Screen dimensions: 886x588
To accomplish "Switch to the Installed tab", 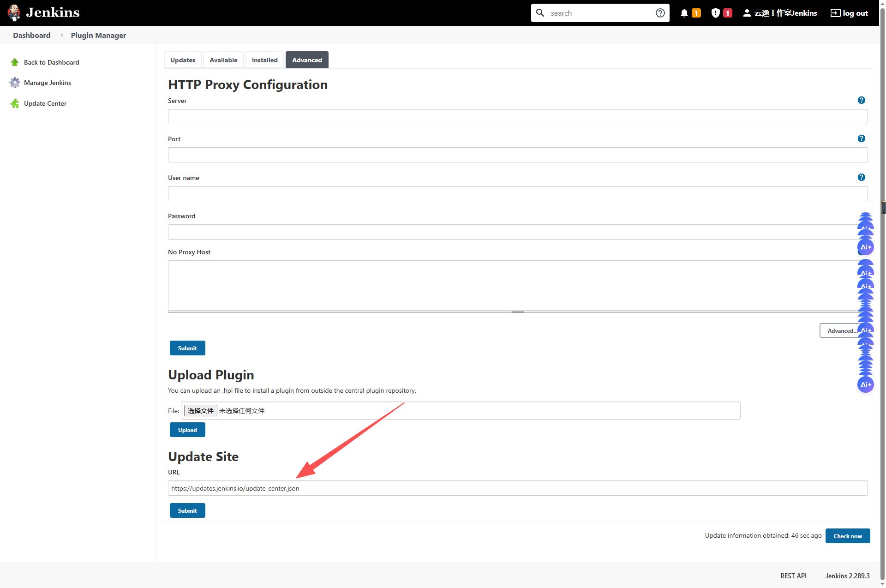I will (x=265, y=60).
